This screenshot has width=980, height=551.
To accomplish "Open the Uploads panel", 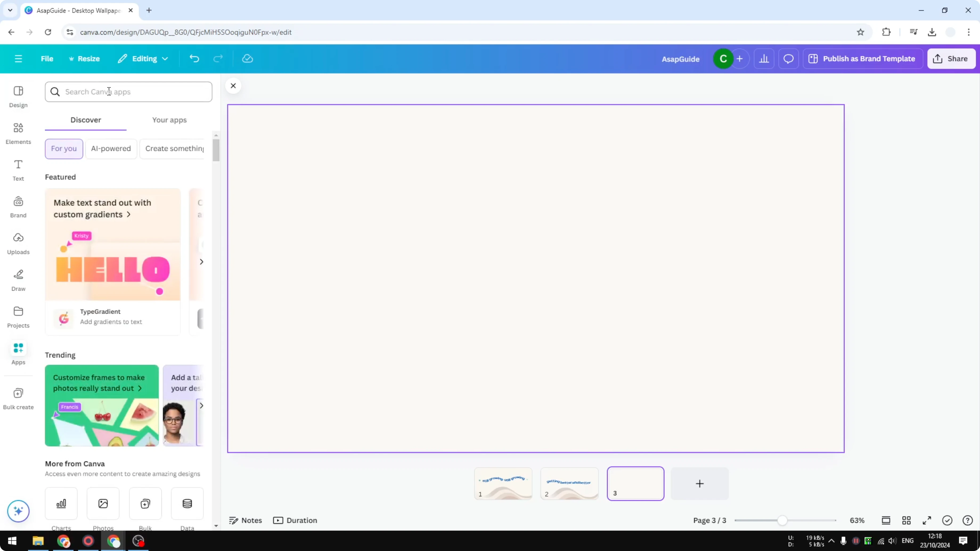I will pyautogui.click(x=18, y=243).
